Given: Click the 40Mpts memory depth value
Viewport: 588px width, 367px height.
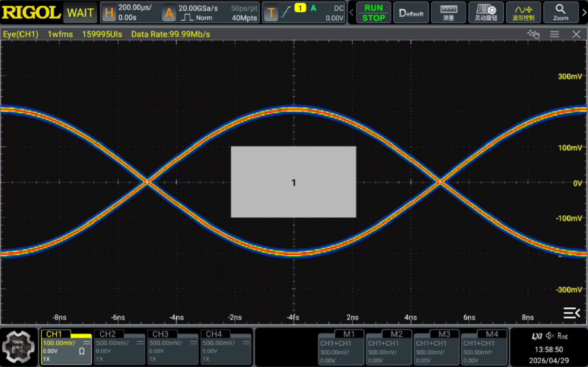Looking at the screenshot, I should [x=244, y=17].
